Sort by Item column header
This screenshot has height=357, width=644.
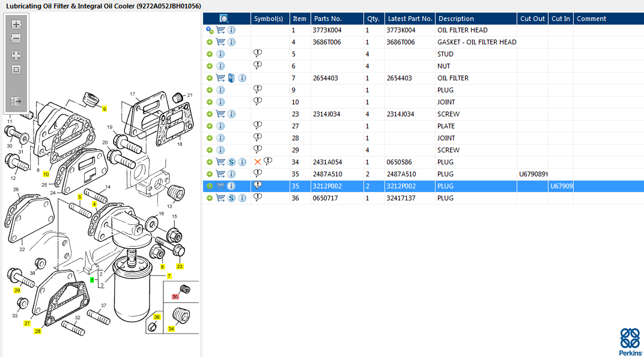(299, 19)
